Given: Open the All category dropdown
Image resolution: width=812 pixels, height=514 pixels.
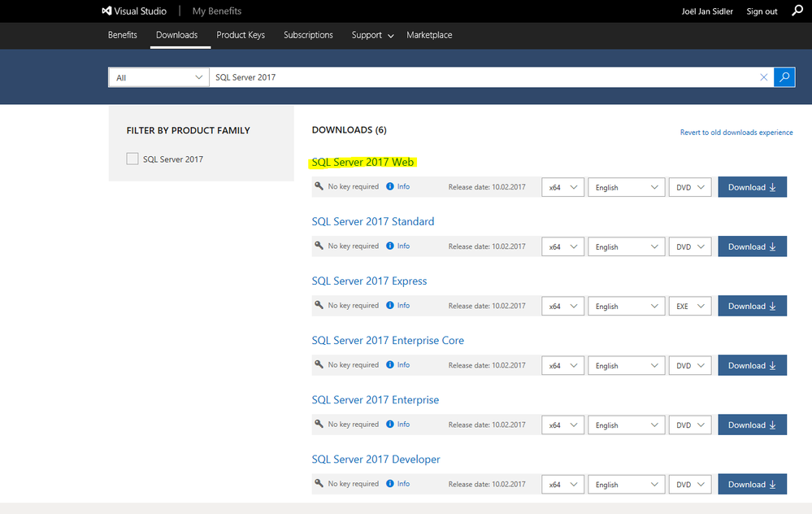Looking at the screenshot, I should coord(158,77).
